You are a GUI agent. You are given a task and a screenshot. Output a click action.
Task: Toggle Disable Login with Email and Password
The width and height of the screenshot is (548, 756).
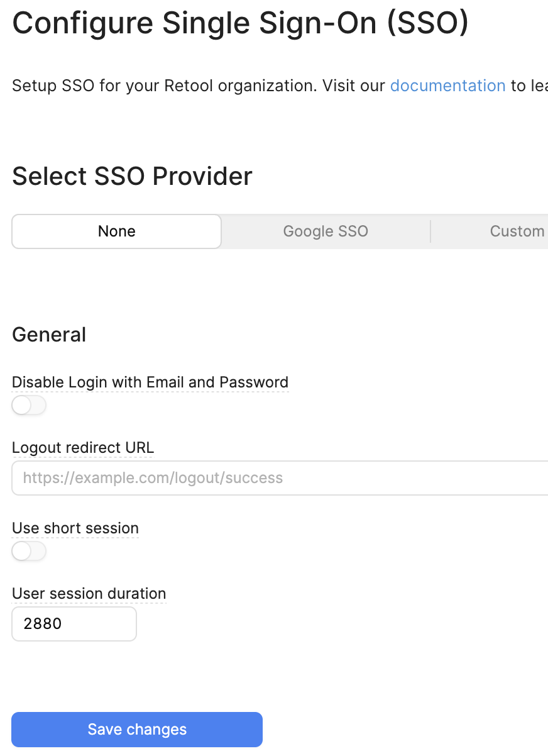pyautogui.click(x=29, y=406)
